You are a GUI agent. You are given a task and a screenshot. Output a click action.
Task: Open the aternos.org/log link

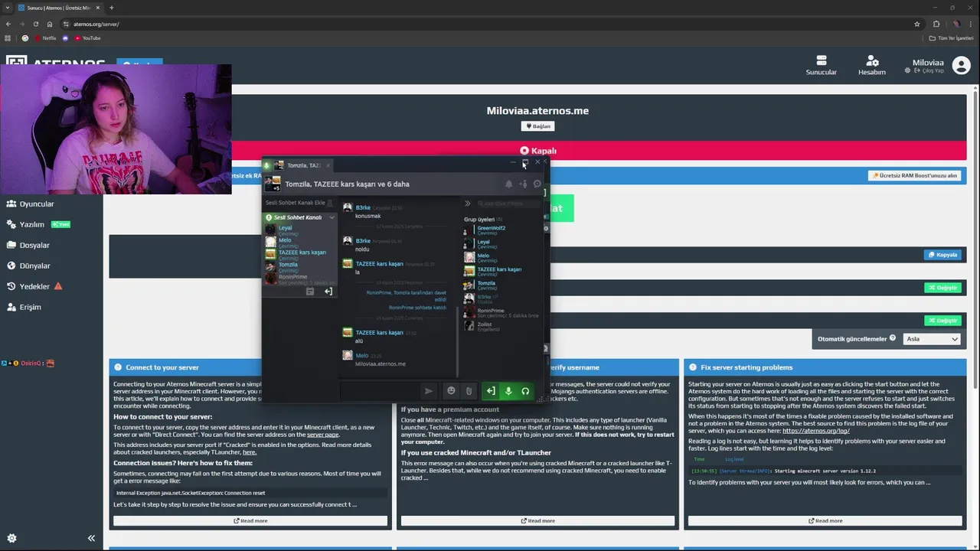pos(816,431)
